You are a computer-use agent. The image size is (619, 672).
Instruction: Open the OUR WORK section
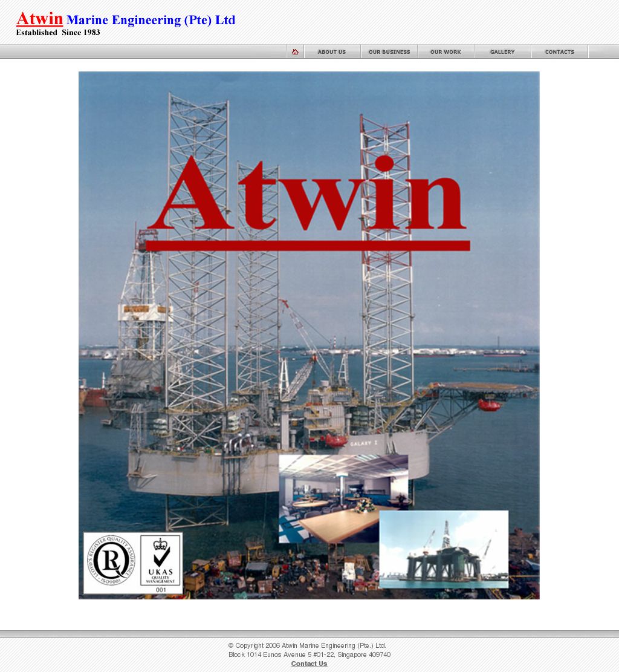click(x=446, y=51)
